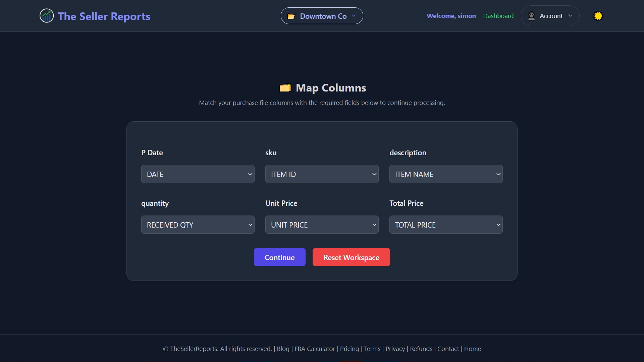The width and height of the screenshot is (644, 362).
Task: Open the Total Price column dropdown
Action: (x=446, y=225)
